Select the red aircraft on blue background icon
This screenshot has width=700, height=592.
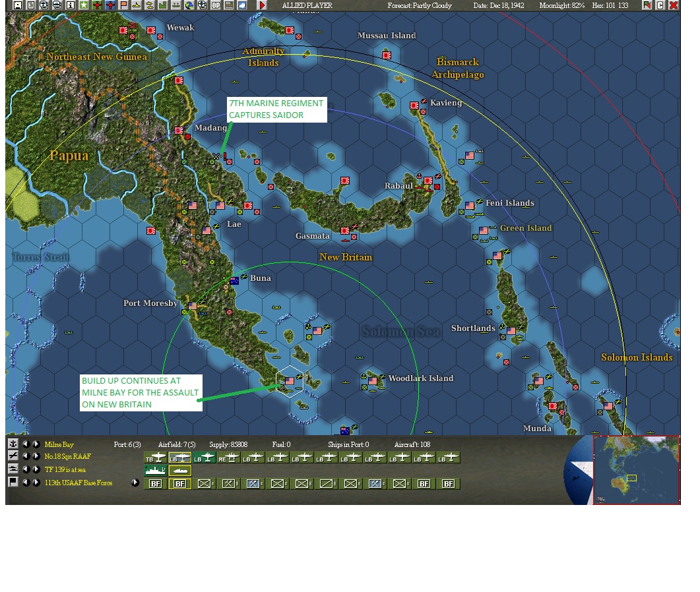(x=110, y=5)
